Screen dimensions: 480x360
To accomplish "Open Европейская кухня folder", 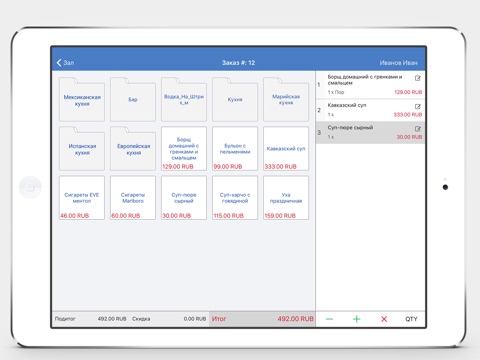I will 133,149.
